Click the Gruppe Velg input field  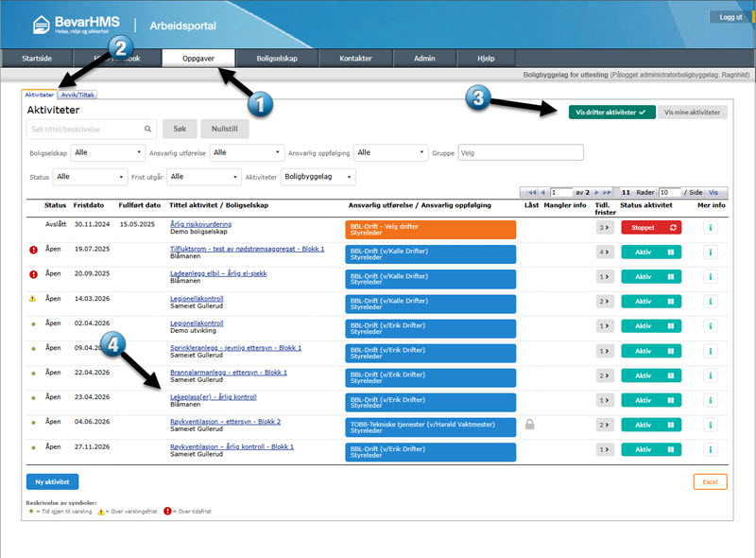tap(521, 152)
